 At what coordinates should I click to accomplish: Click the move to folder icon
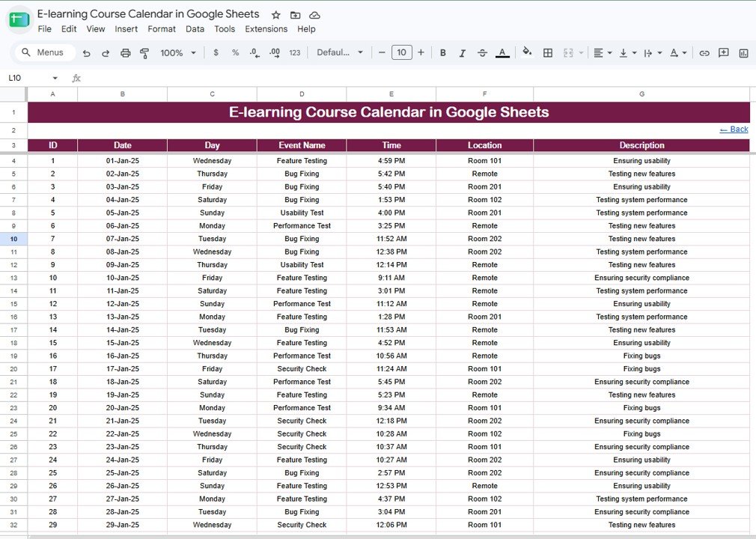tap(295, 15)
